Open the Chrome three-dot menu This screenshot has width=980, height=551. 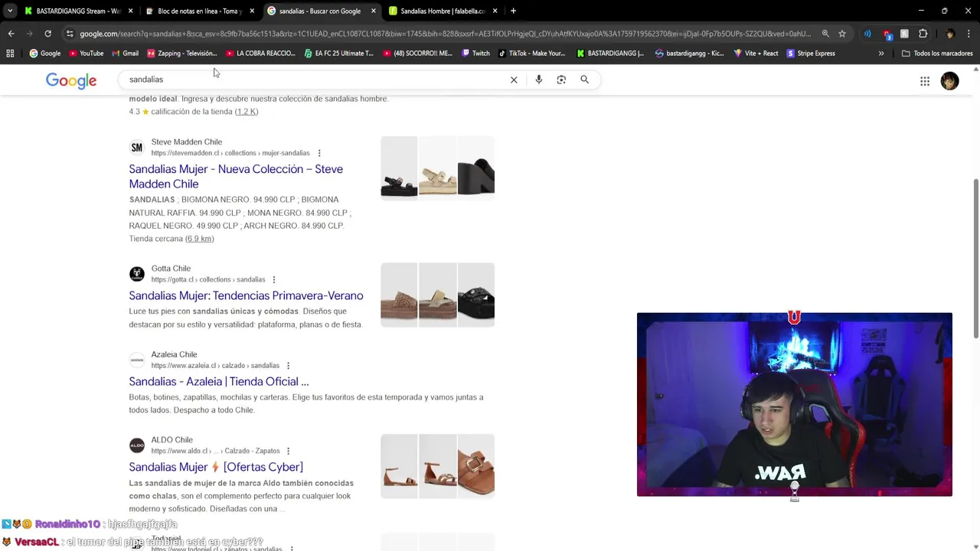(x=969, y=34)
